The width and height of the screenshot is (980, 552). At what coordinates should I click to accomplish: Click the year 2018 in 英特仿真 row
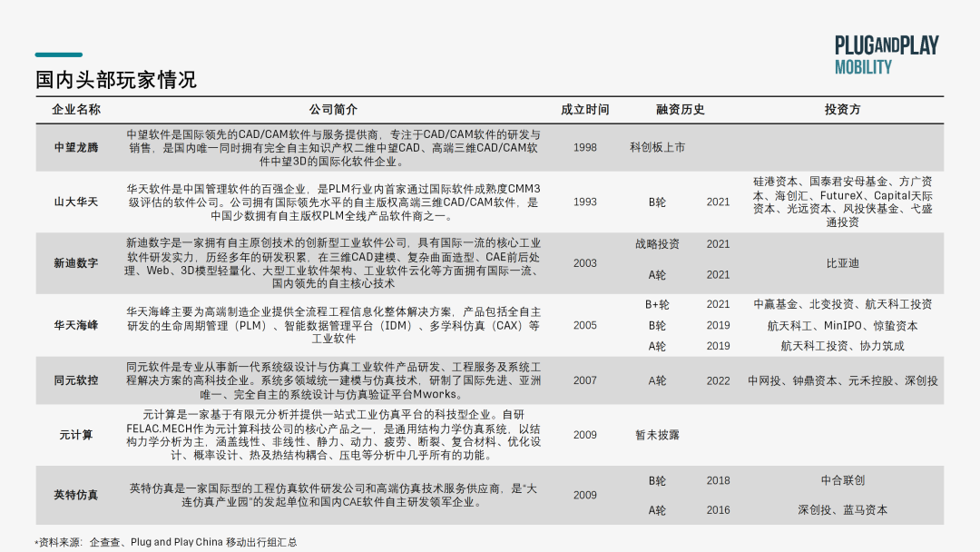point(718,481)
